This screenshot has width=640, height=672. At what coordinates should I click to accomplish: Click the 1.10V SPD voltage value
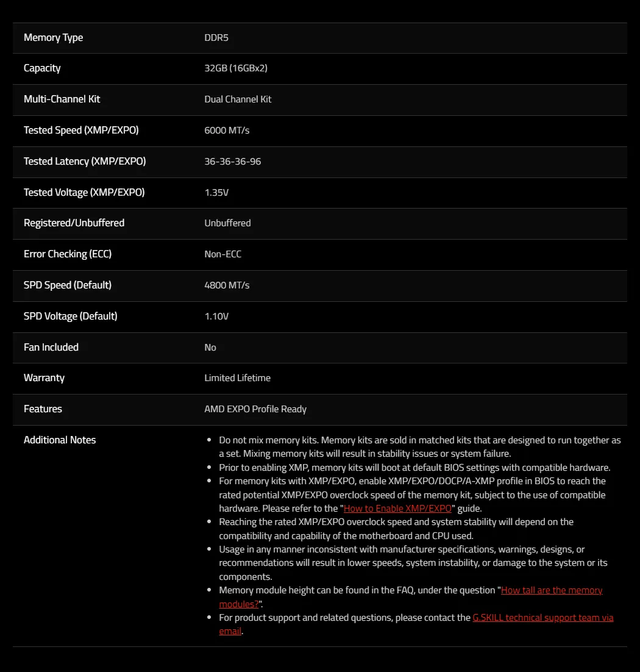point(216,316)
